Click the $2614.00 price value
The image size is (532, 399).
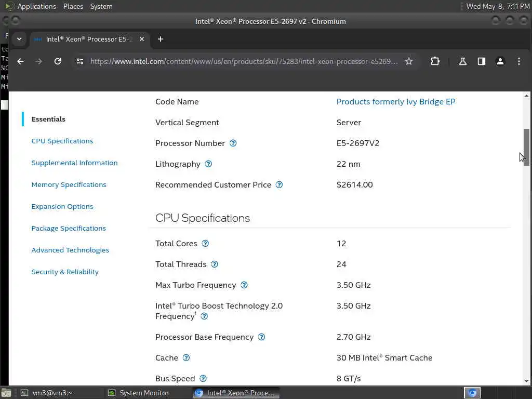point(354,185)
